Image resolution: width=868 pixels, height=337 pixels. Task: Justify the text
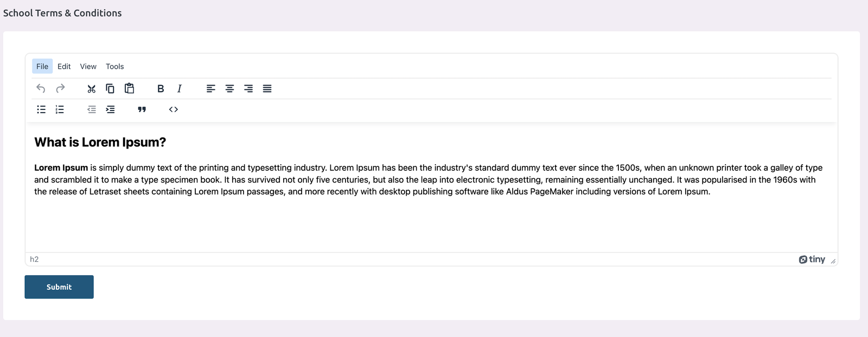(267, 88)
